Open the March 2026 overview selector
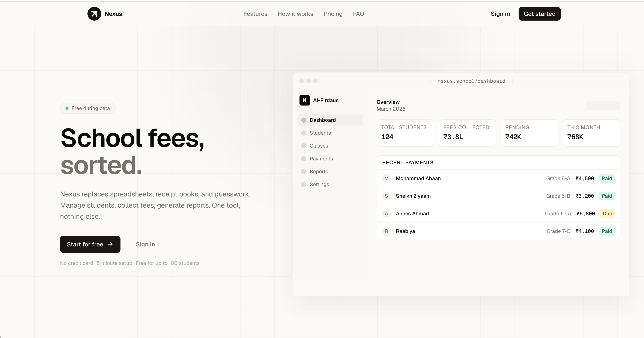This screenshot has width=644, height=338. pyautogui.click(x=391, y=109)
